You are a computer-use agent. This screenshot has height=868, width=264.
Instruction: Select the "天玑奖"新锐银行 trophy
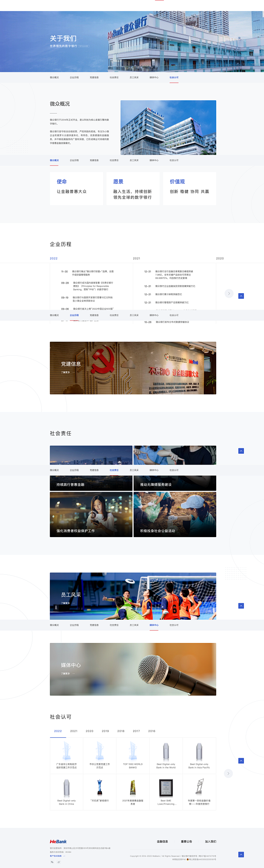coord(100,792)
